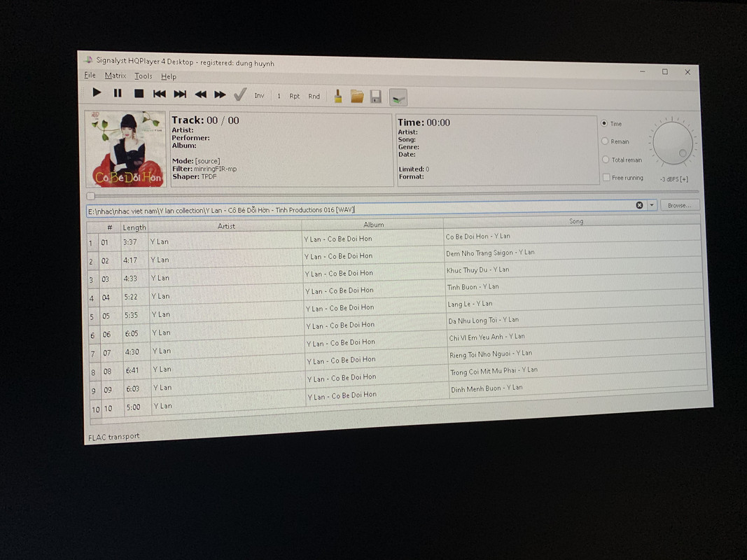The height and width of the screenshot is (560, 747).
Task: Skip to previous track
Action: click(159, 94)
